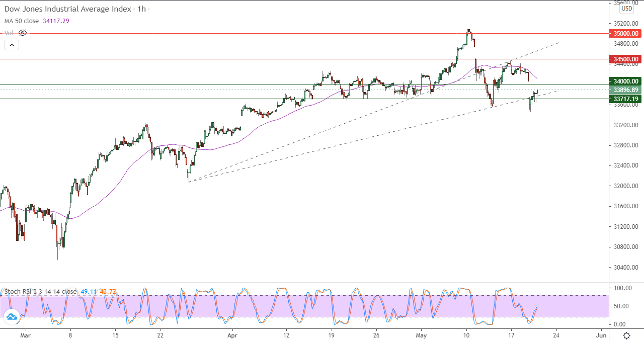This screenshot has width=644, height=342.
Task: Toggle the Vol indicator eye icon
Action: [22, 33]
